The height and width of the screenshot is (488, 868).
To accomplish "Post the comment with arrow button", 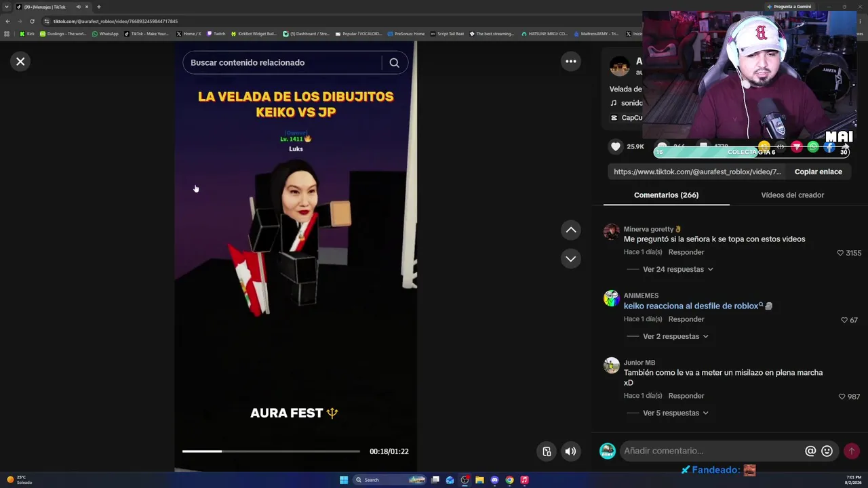I will click(x=852, y=451).
